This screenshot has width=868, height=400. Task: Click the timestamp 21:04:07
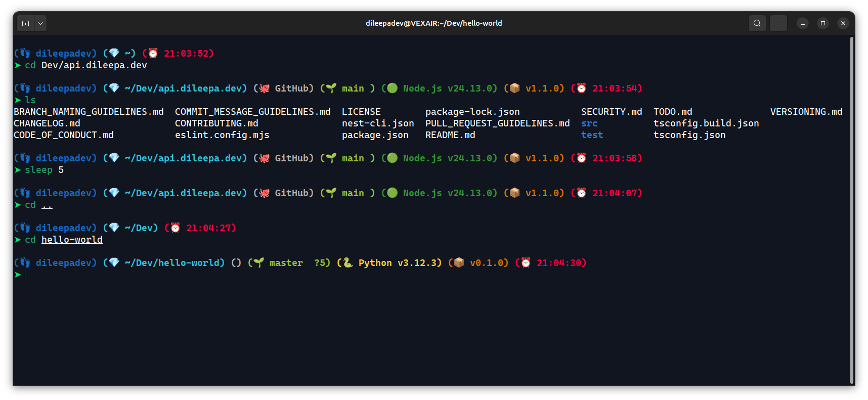(x=615, y=193)
